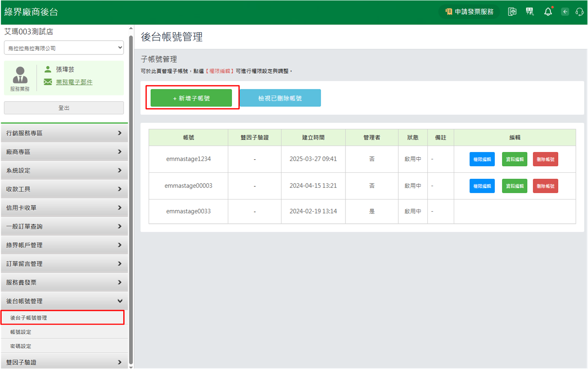Click account name emmastage00003
Viewport: 588px width, 369px height.
pyautogui.click(x=188, y=186)
